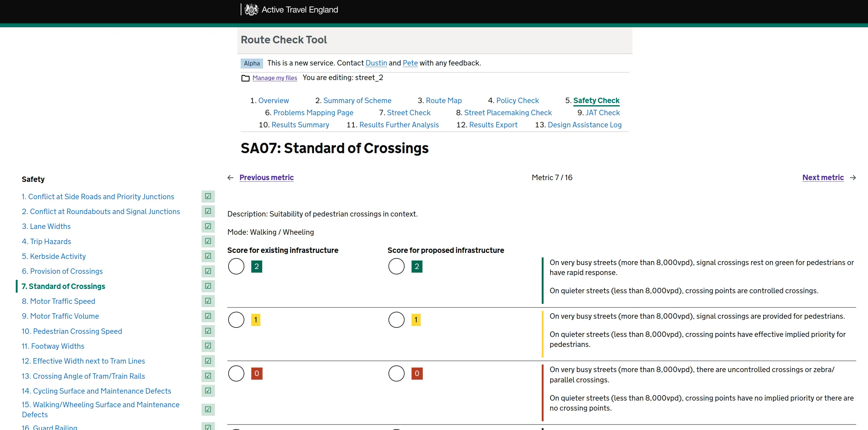Viewport: 868px width, 430px height.
Task: Open Manage my files link
Action: click(275, 78)
